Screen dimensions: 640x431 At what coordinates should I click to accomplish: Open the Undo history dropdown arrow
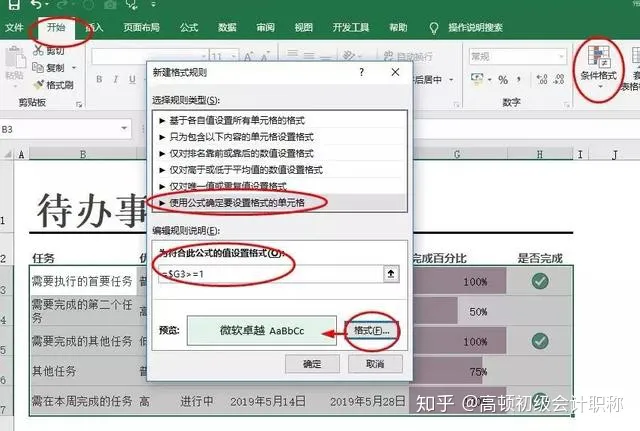click(x=47, y=4)
